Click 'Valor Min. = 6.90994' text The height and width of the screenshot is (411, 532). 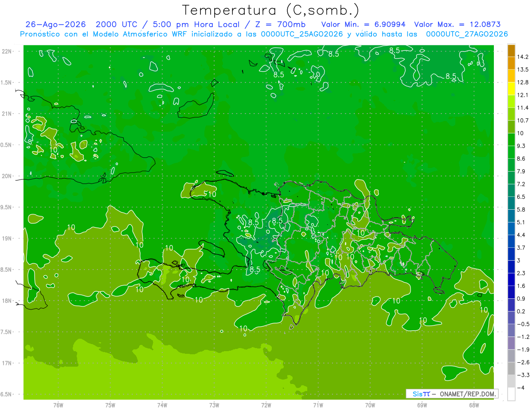363,24
